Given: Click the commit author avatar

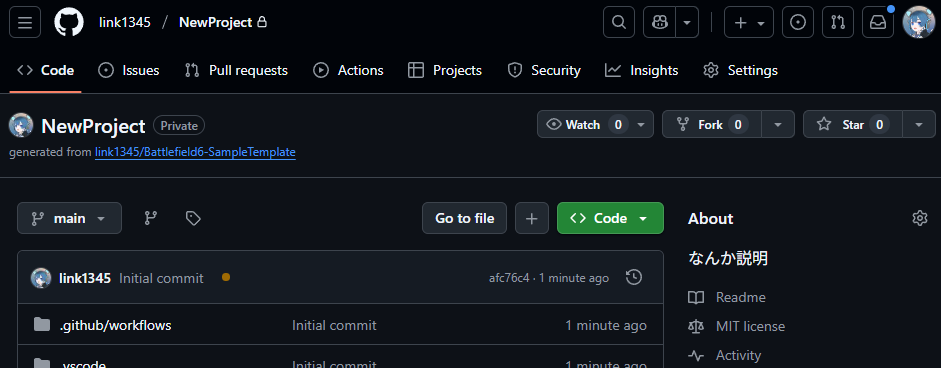Looking at the screenshot, I should pos(41,278).
